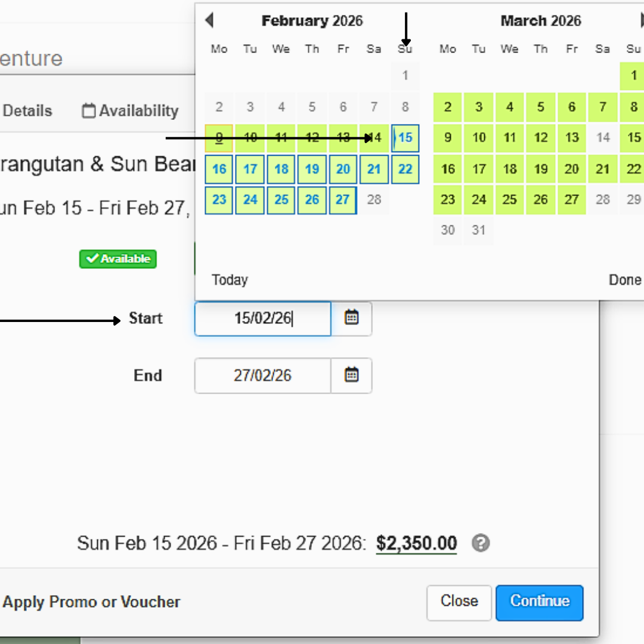Viewport: 644px width, 644px height.
Task: Click the price help question mark icon
Action: 481,543
